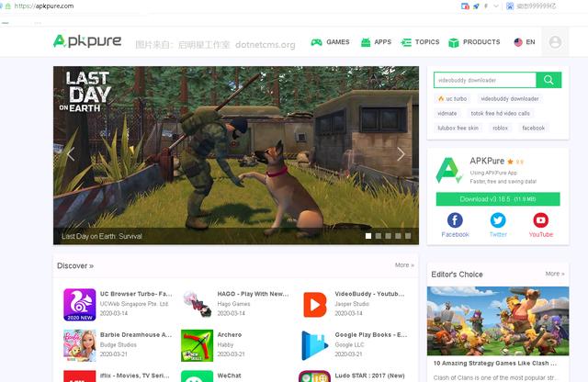Open the Discover section heading
Image resolution: width=588 pixels, height=382 pixels.
click(75, 265)
